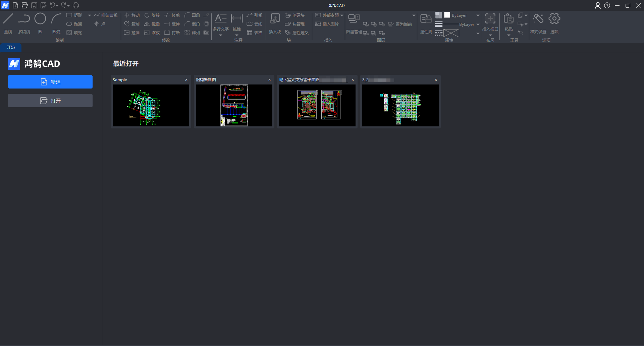
Task: Open the Sample drawing thumbnail
Action: click(151, 105)
